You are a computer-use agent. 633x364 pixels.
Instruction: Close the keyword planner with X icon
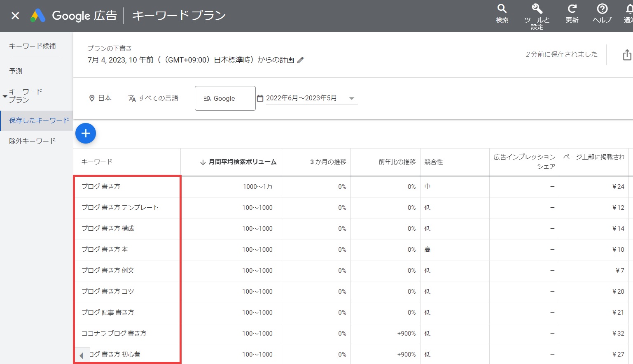pos(15,16)
